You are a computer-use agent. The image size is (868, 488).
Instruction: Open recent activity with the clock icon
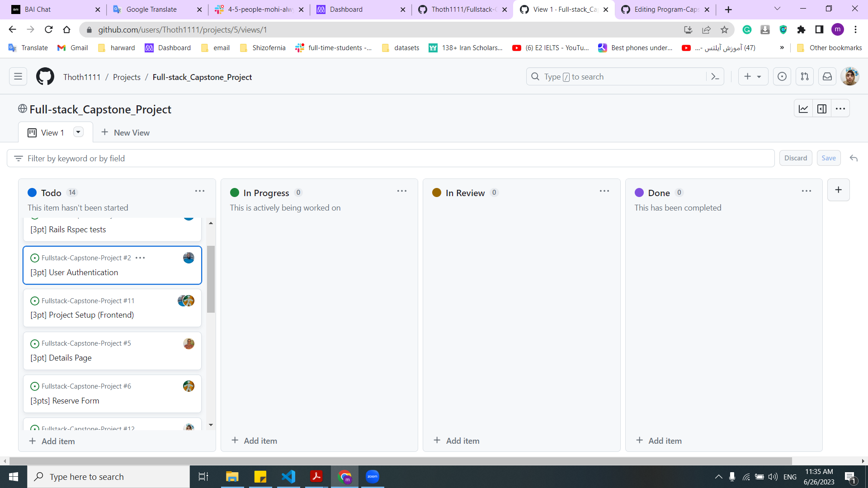(782, 76)
